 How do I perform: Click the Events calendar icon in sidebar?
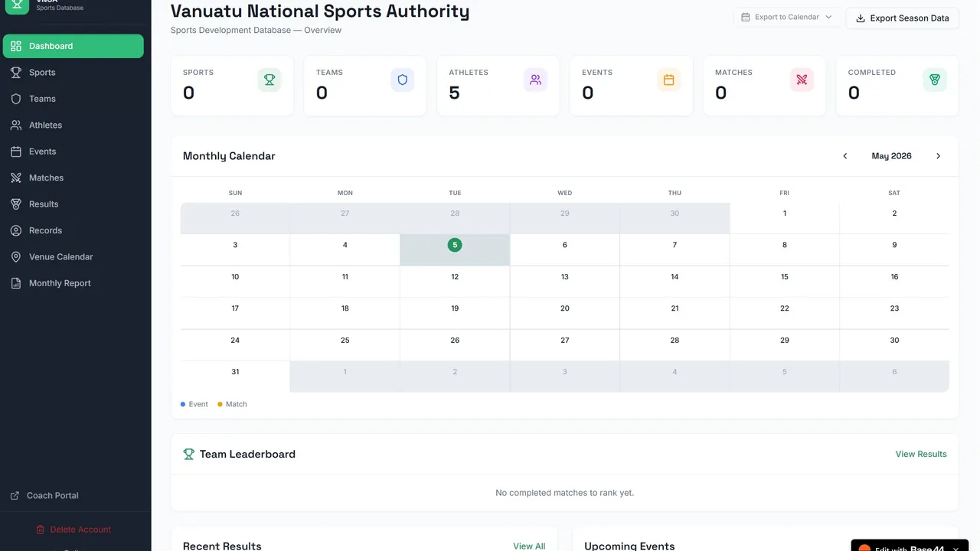(x=15, y=152)
